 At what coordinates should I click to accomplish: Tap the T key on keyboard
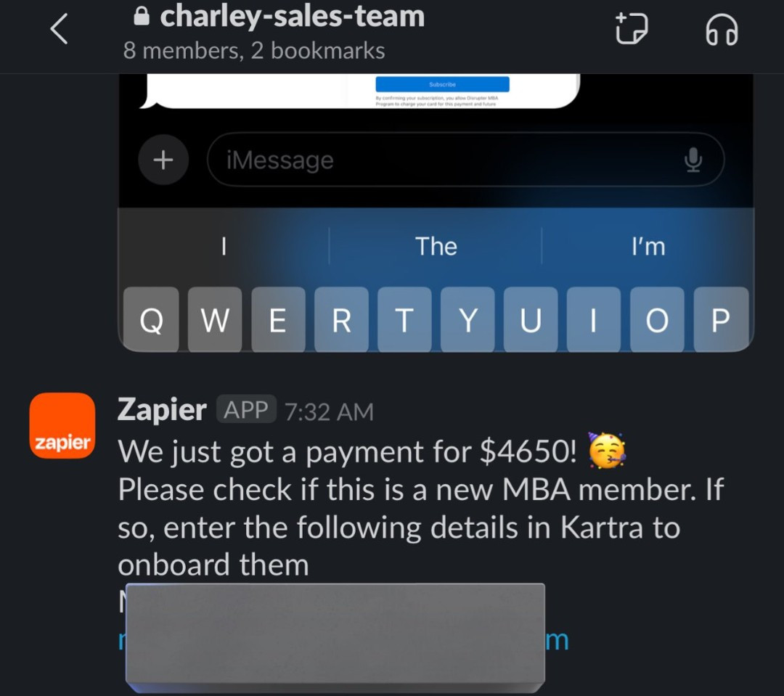coord(404,319)
